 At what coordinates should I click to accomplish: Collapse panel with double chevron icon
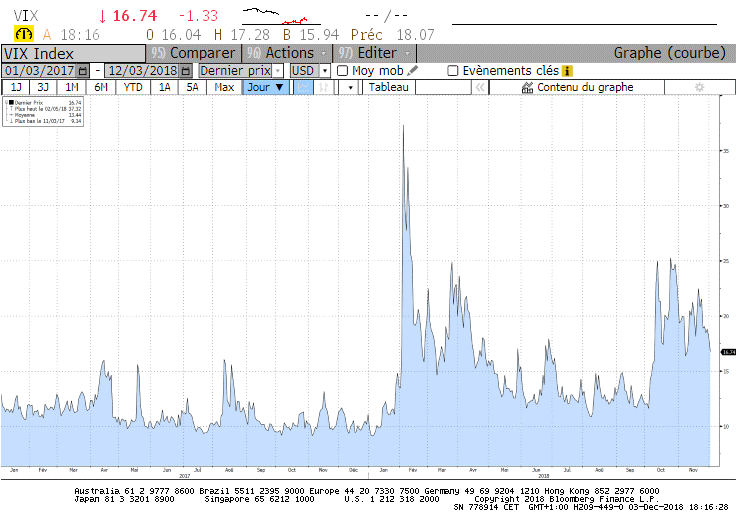pos(480,87)
